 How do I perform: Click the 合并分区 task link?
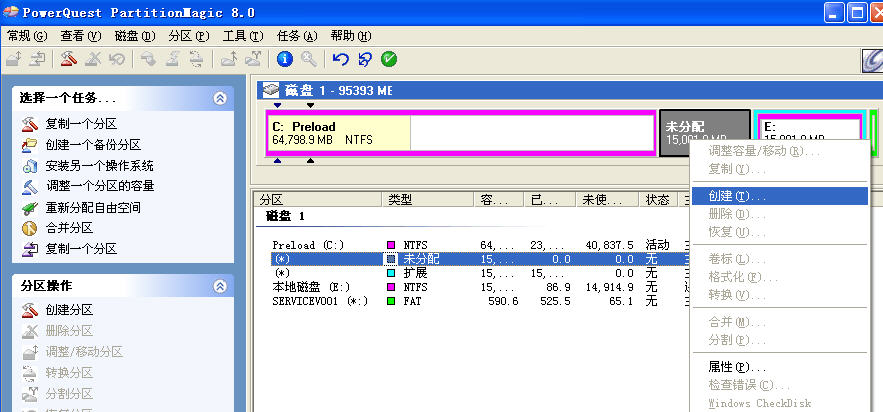(69, 228)
